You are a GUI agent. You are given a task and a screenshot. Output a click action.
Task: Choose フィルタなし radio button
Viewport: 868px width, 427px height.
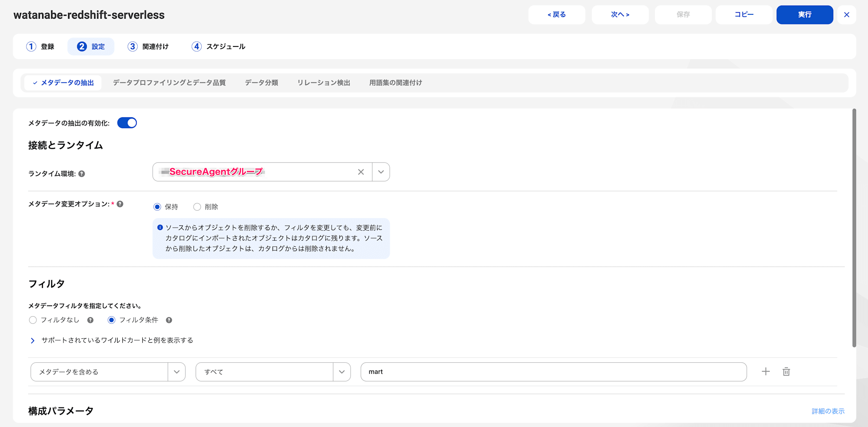[33, 320]
